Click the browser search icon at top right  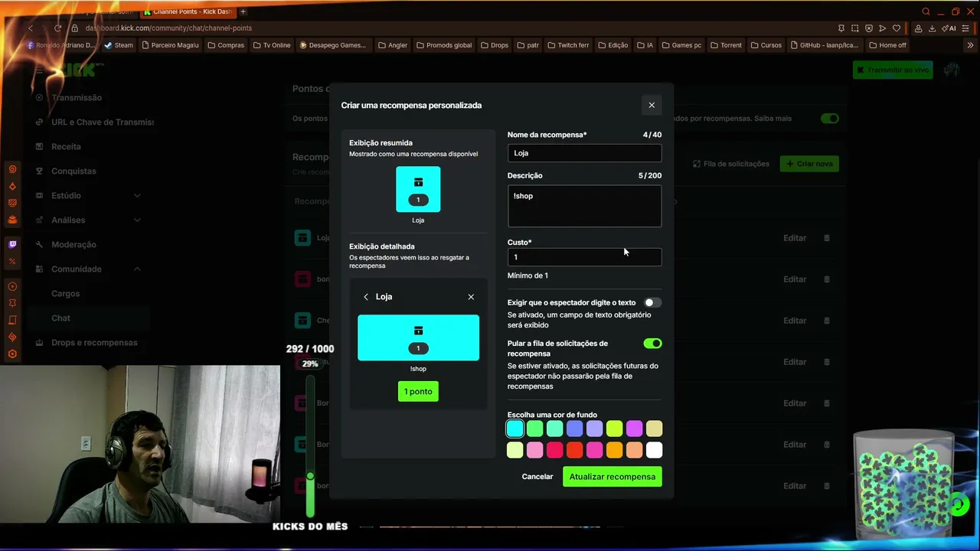(926, 11)
